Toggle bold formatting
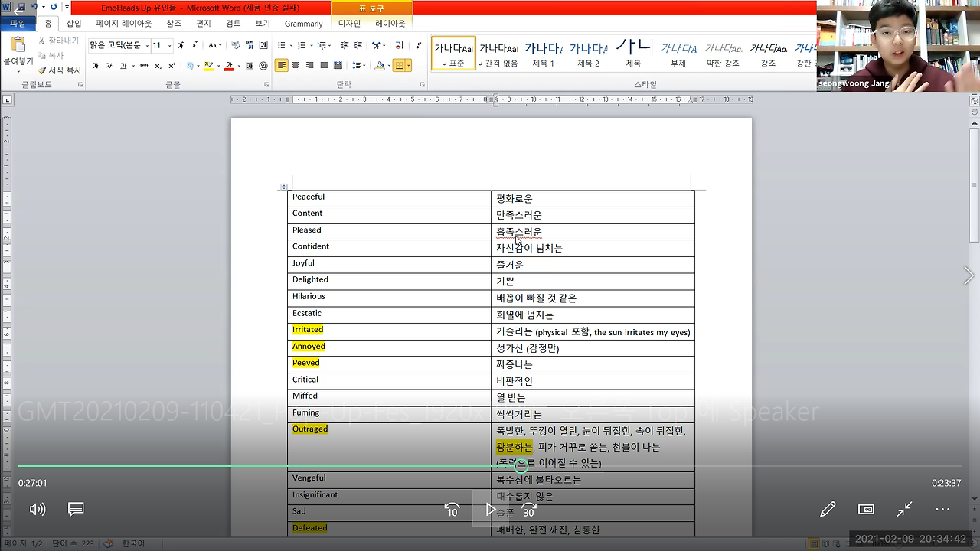 pyautogui.click(x=96, y=65)
